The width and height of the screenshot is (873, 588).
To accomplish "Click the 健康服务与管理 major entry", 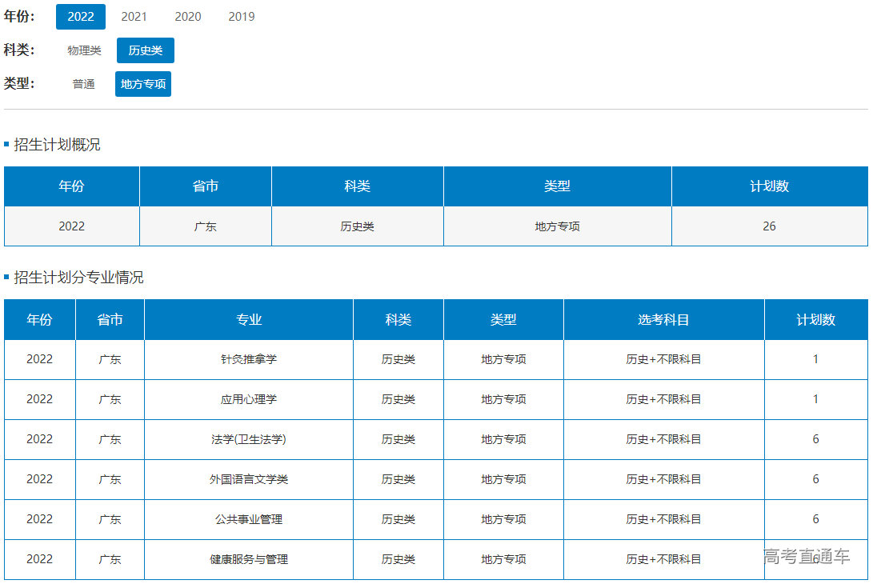I will (x=249, y=559).
